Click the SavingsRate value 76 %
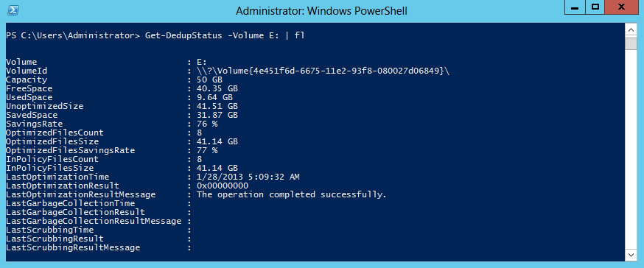 tap(207, 124)
